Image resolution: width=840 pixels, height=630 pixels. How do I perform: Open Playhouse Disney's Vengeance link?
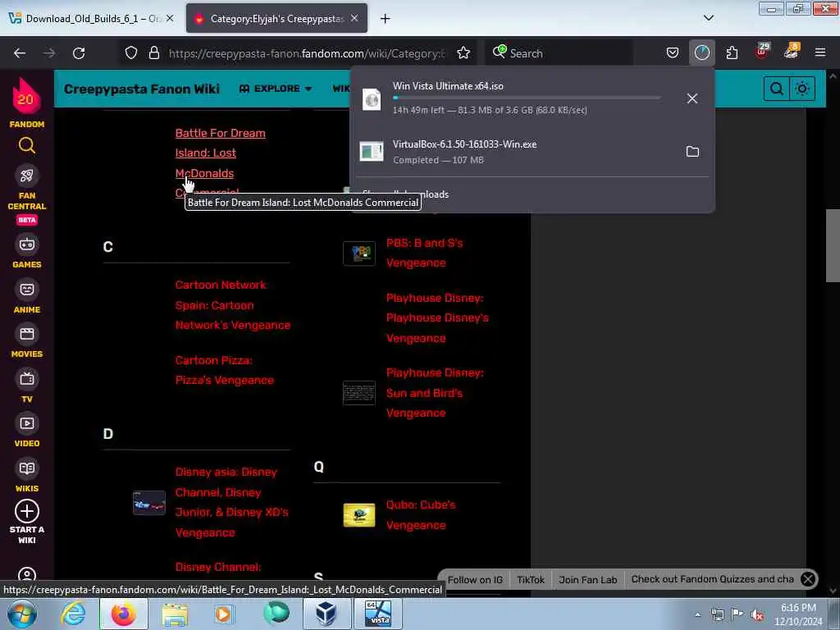coord(437,317)
